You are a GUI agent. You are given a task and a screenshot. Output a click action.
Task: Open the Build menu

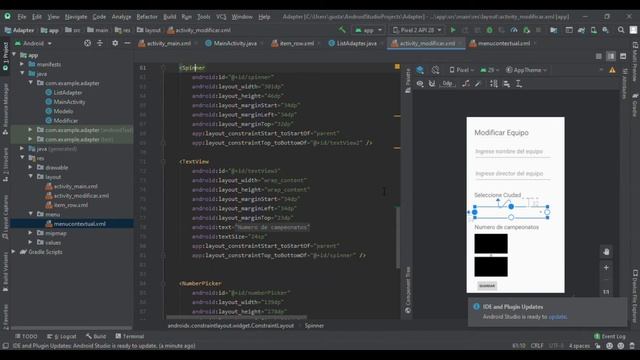169,17
